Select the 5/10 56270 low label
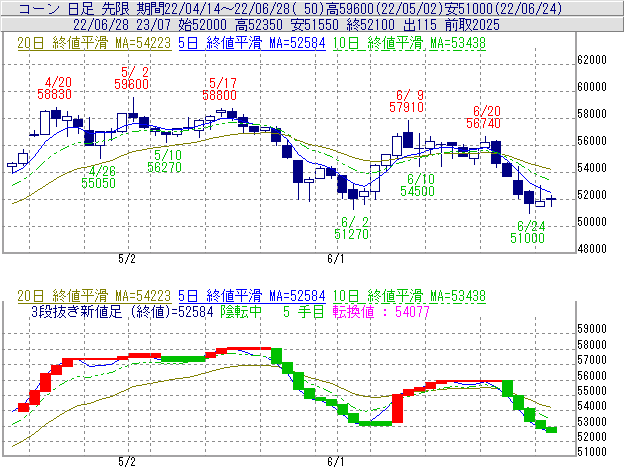The width and height of the screenshot is (624, 475). [x=164, y=161]
